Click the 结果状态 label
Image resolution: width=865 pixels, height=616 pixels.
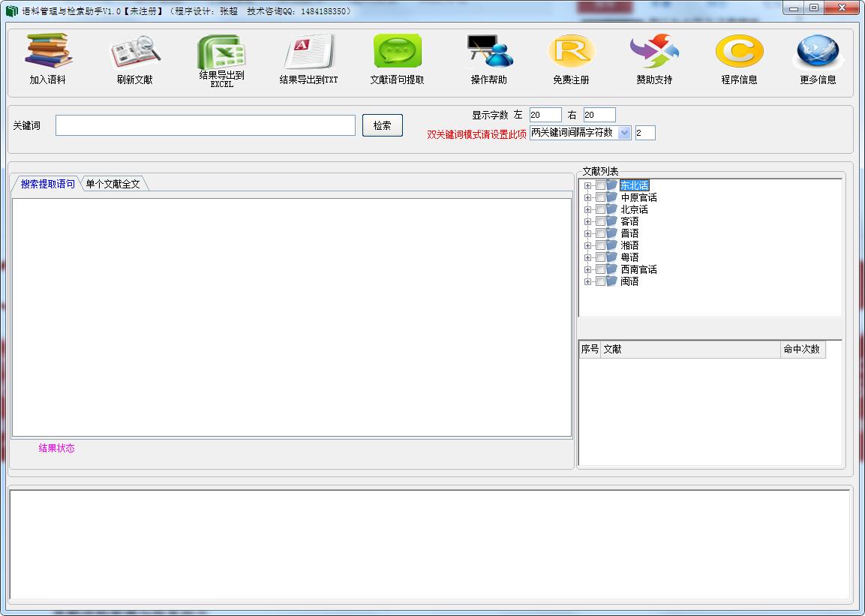(56, 448)
